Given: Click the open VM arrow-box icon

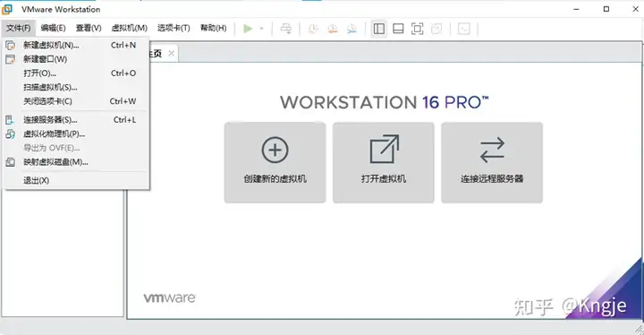Looking at the screenshot, I should (x=384, y=149).
